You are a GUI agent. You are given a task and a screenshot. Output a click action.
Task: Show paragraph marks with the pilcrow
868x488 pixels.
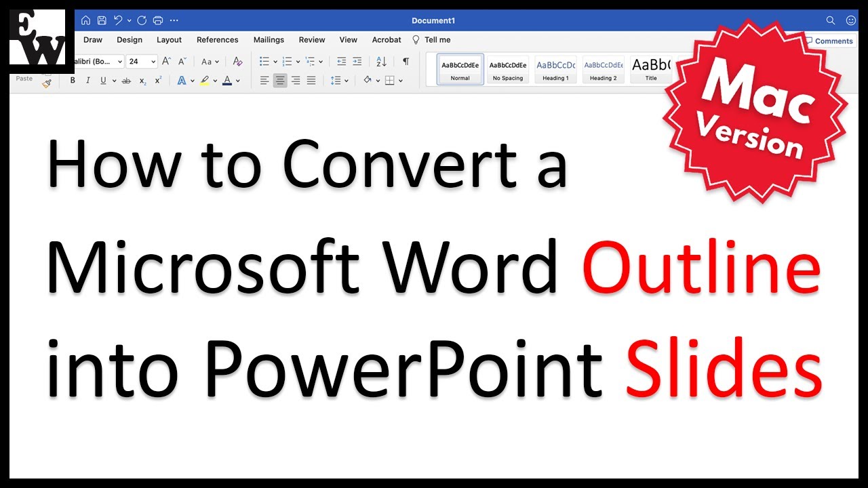pos(406,62)
